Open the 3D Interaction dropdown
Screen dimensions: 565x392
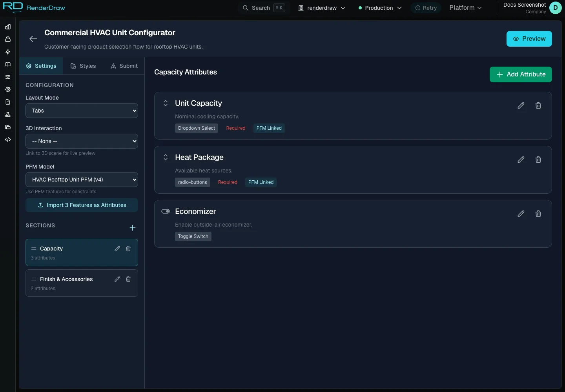pyautogui.click(x=82, y=141)
